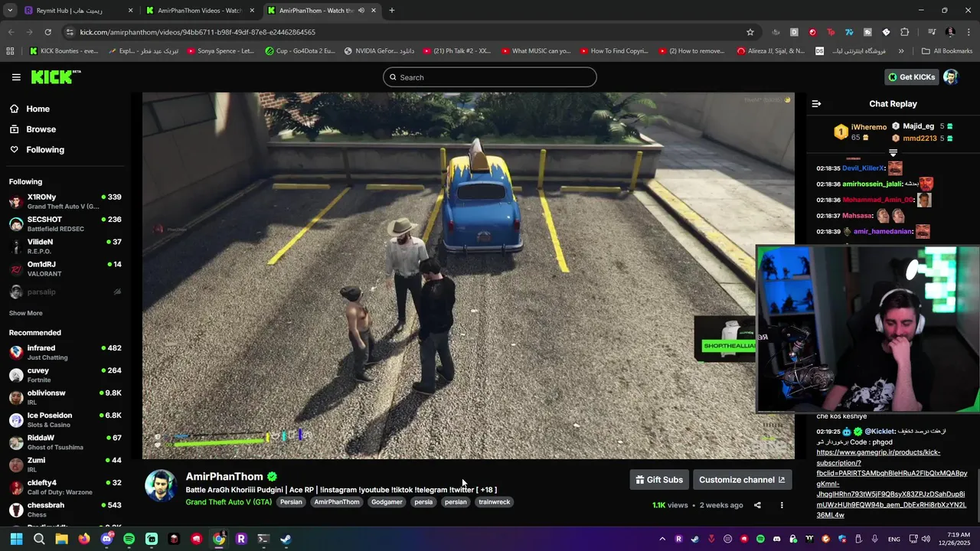Show more followed channels
The image size is (980, 551).
click(25, 313)
